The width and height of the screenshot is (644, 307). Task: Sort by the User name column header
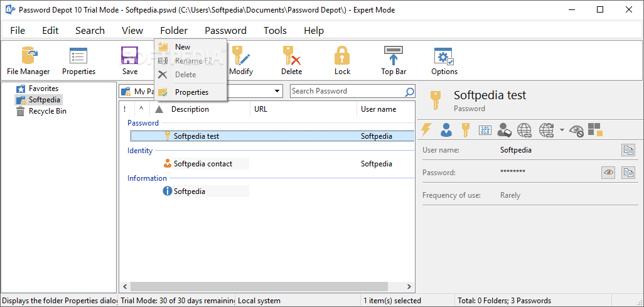click(378, 109)
